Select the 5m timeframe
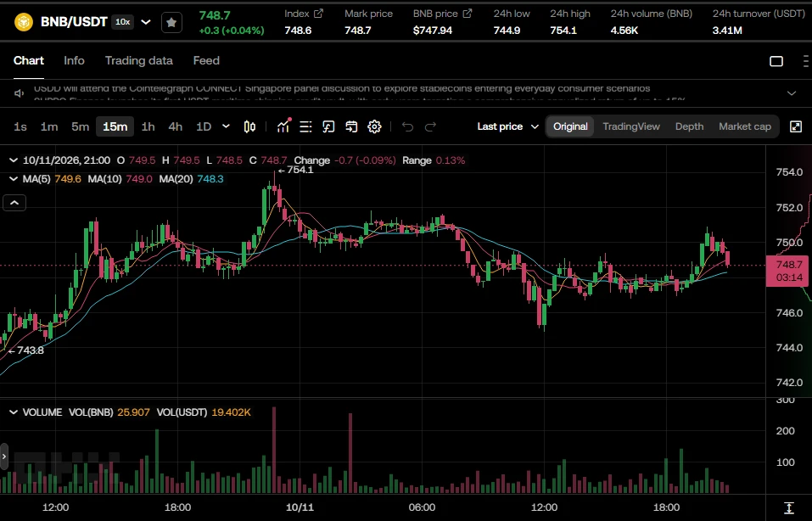812x521 pixels. [81, 126]
